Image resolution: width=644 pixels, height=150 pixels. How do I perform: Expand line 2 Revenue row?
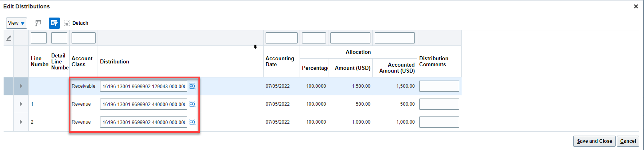21,122
